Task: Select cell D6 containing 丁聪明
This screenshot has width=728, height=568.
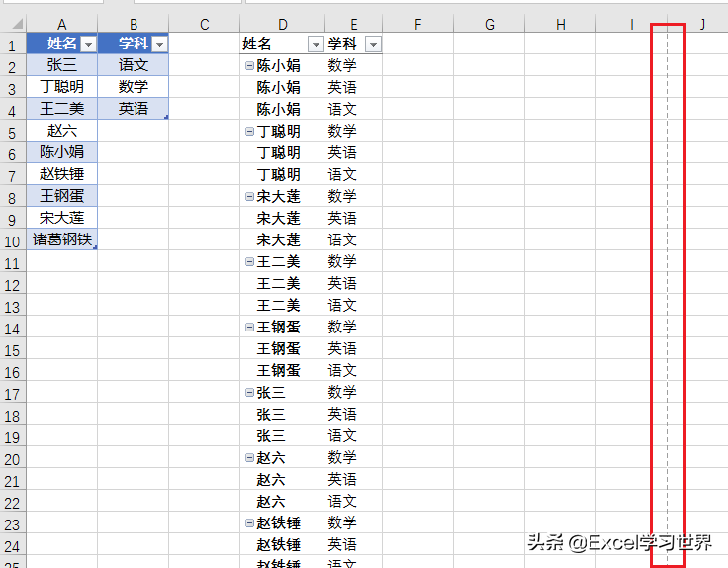Action: [282, 152]
